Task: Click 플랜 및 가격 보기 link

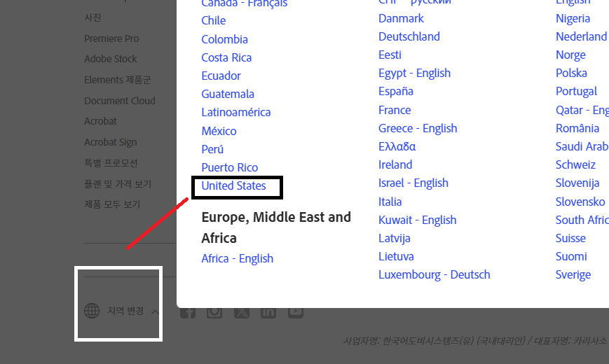Action: click(x=118, y=184)
